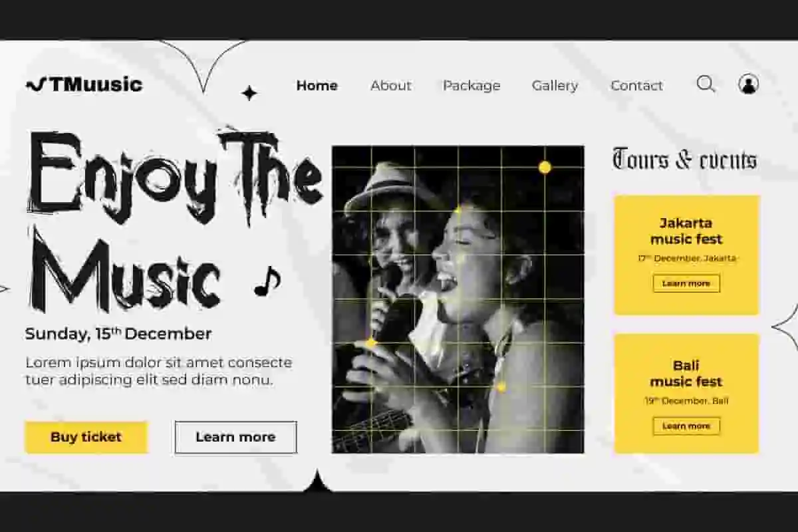The height and width of the screenshot is (532, 798).
Task: Click the four-point star near the navigation
Action: tap(249, 92)
